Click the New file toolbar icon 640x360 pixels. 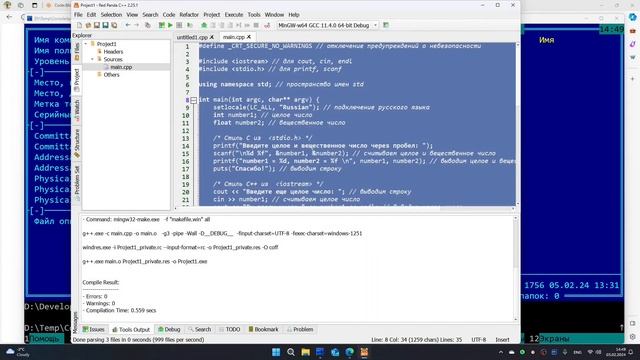coord(80,25)
